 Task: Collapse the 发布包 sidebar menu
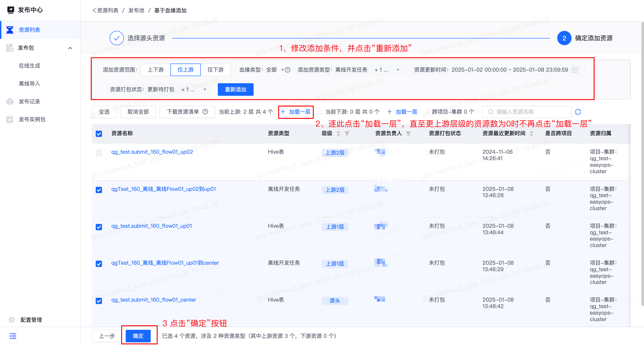70,48
